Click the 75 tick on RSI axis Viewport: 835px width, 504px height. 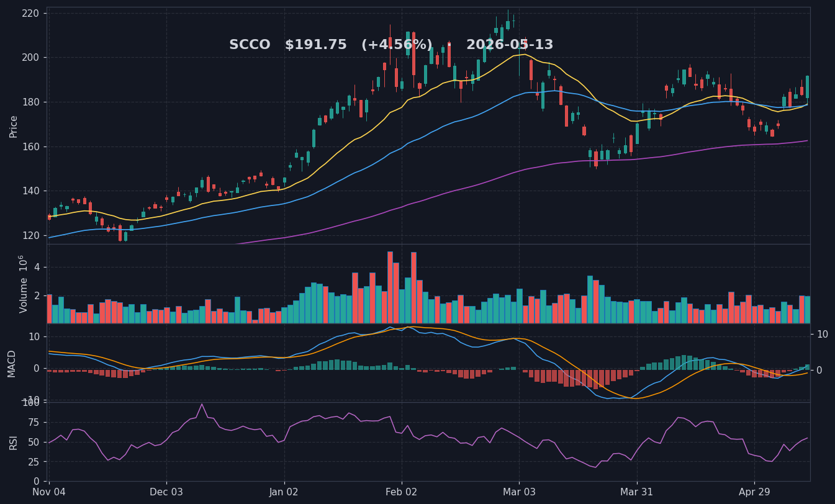[34, 423]
